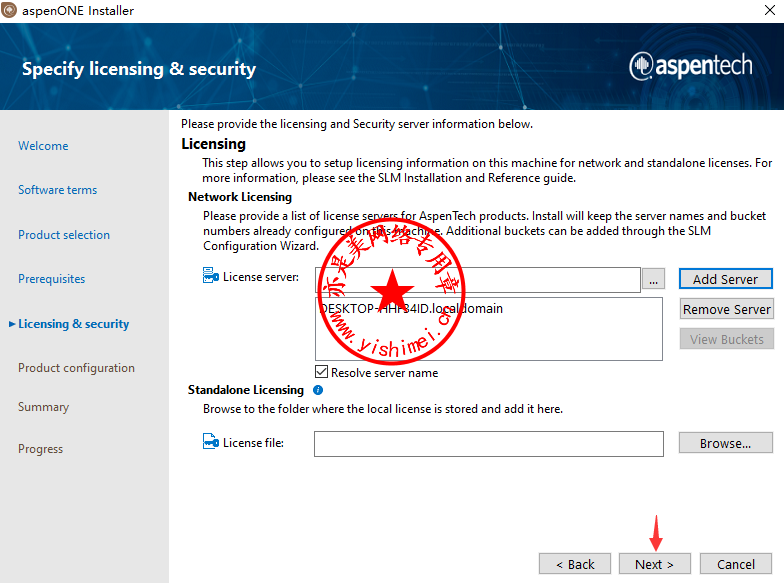Select the Product selection step

tap(64, 235)
